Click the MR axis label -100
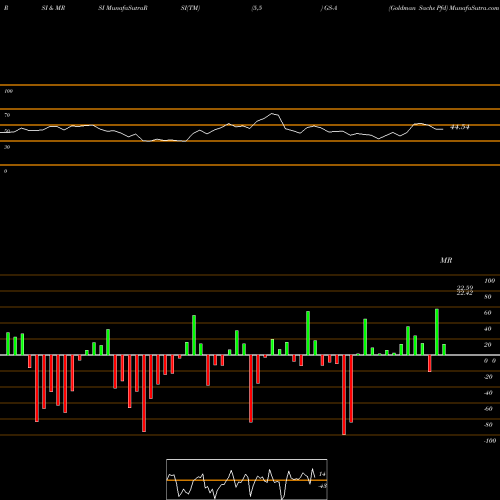 490,441
